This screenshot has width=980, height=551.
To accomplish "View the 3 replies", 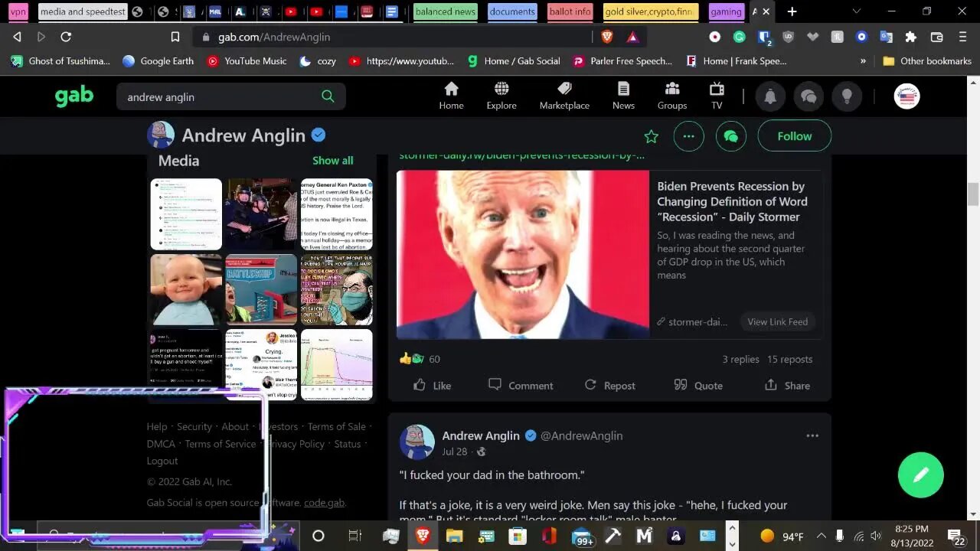I will [x=740, y=359].
